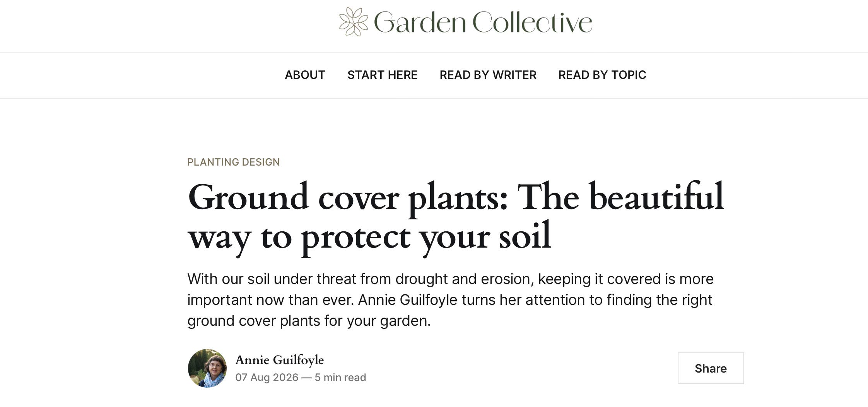Open the ABOUT menu item
The height and width of the screenshot is (407, 868).
pos(305,75)
